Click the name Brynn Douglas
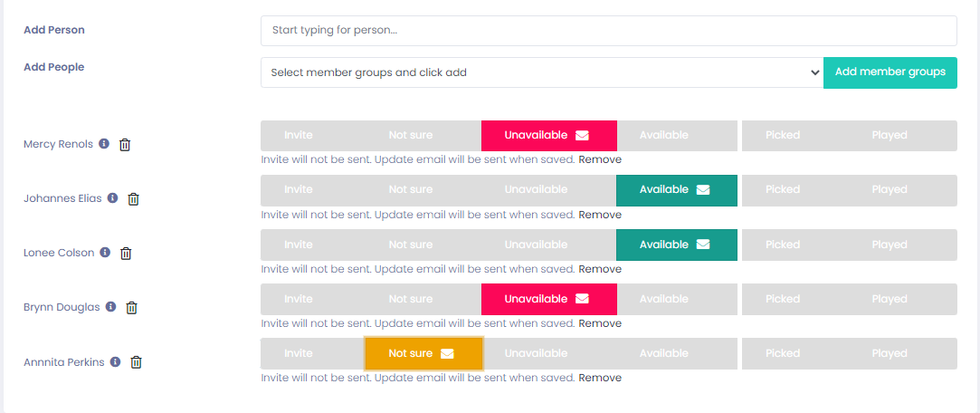 (62, 307)
